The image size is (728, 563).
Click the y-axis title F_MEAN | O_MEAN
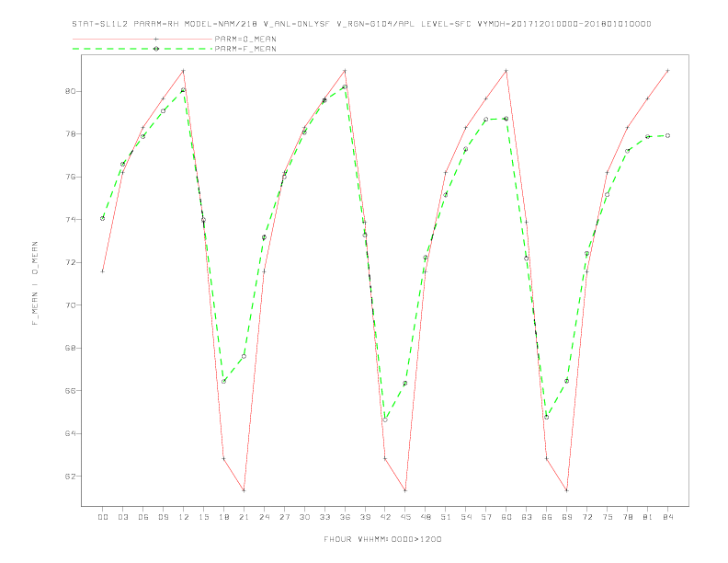click(35, 283)
